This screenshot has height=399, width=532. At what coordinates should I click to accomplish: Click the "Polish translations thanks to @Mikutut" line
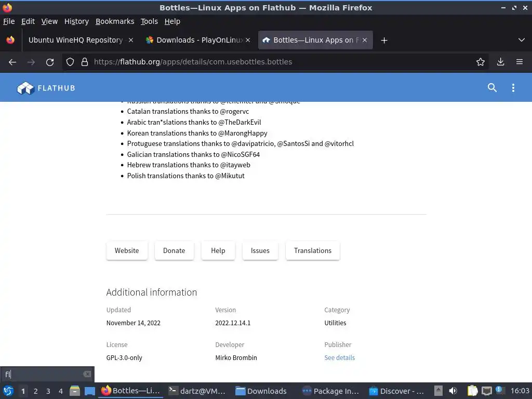tap(185, 176)
